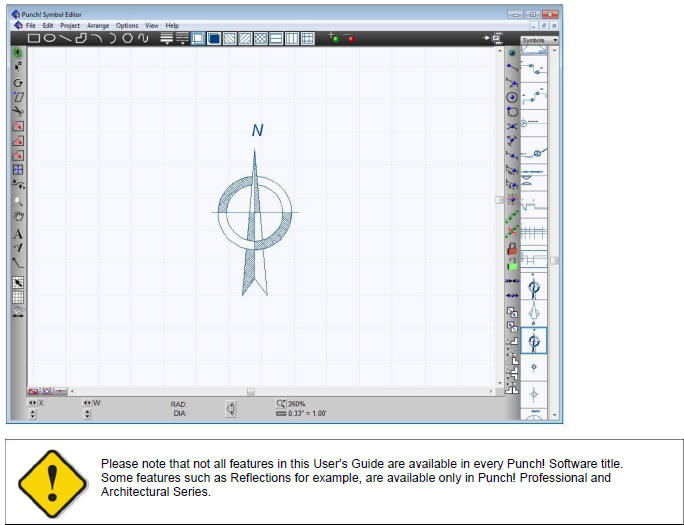Click the zoom 260% magnifier icon
684x525 pixels.
coord(281,403)
